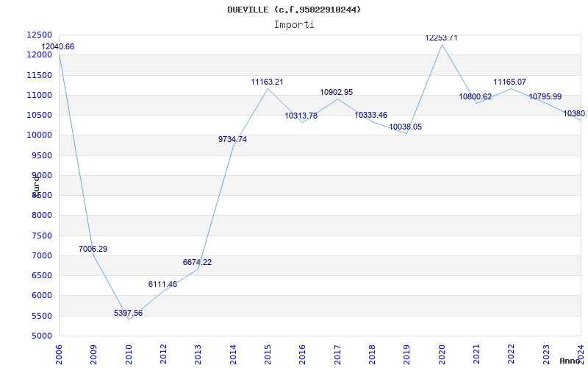
Task: Click the x-axis year label 2014
Action: pos(233,355)
